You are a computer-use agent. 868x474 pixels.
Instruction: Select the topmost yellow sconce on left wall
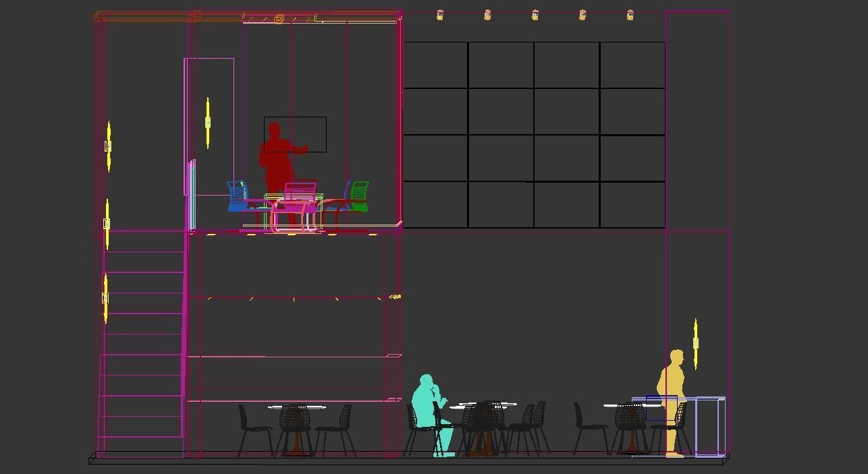[108, 146]
